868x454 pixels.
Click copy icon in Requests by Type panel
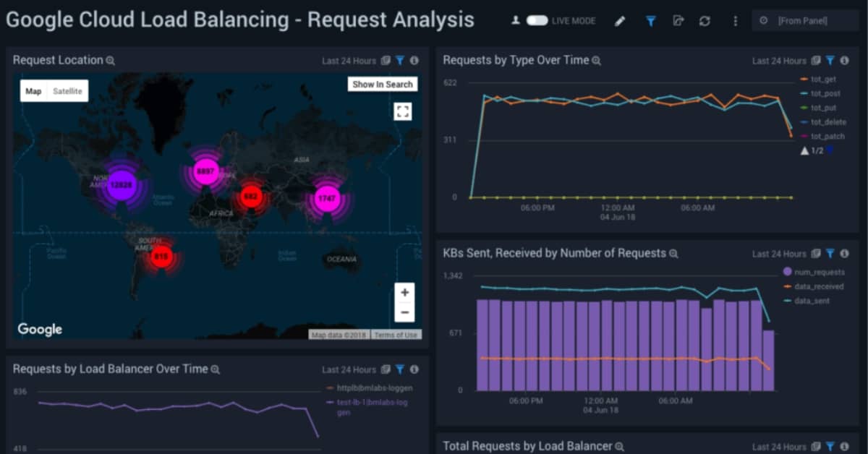(816, 61)
